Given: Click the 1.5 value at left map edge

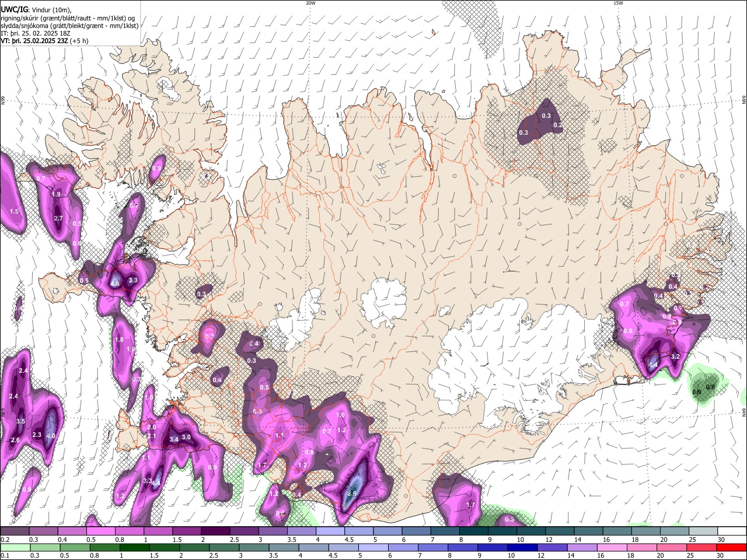Looking at the screenshot, I should tap(15, 211).
